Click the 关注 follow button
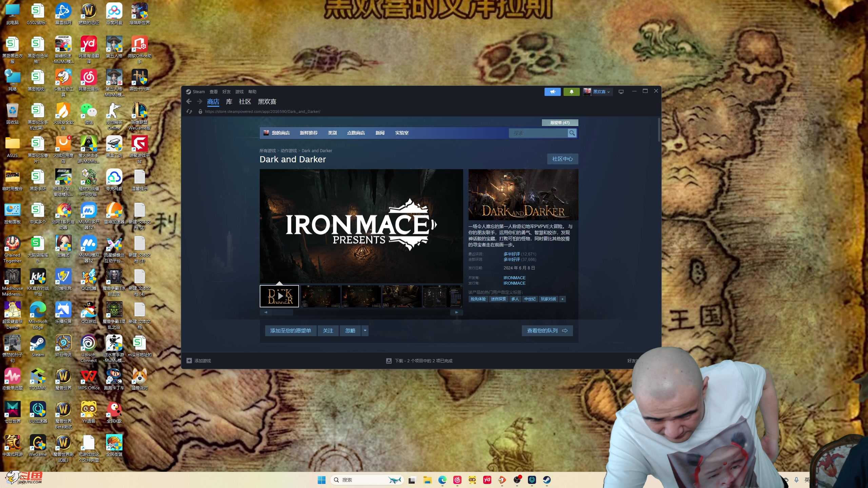 click(328, 331)
